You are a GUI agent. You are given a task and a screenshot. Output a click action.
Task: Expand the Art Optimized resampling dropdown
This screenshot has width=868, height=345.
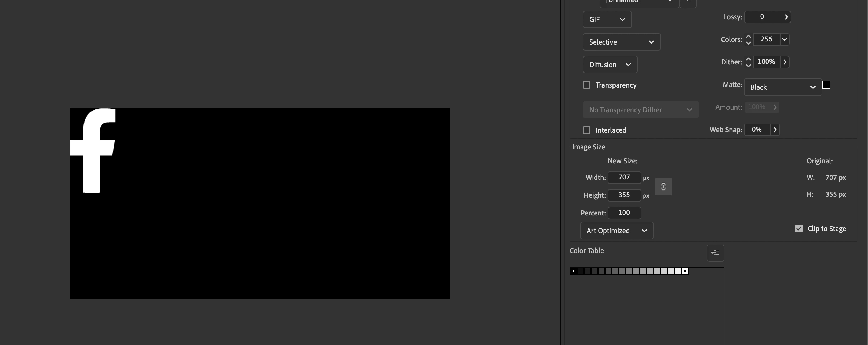(617, 231)
